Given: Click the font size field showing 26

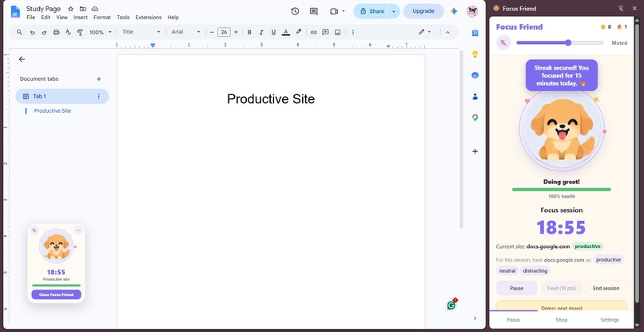Looking at the screenshot, I should [224, 32].
